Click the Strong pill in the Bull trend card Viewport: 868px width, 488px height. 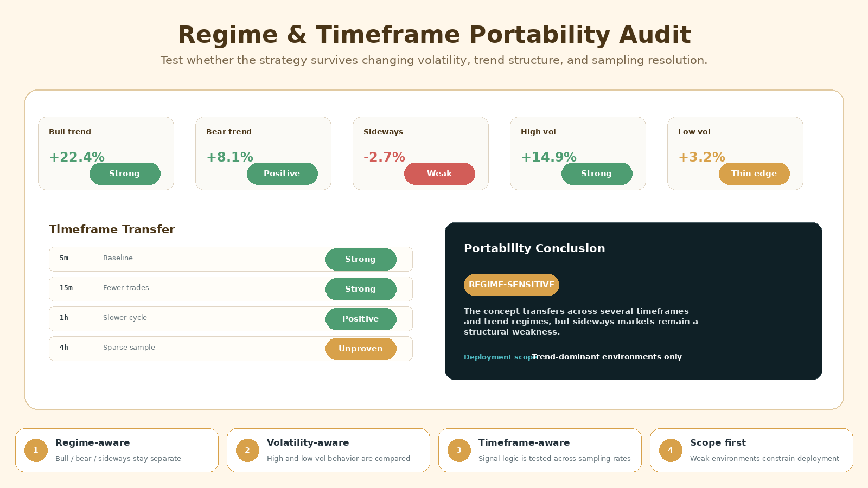(x=125, y=174)
